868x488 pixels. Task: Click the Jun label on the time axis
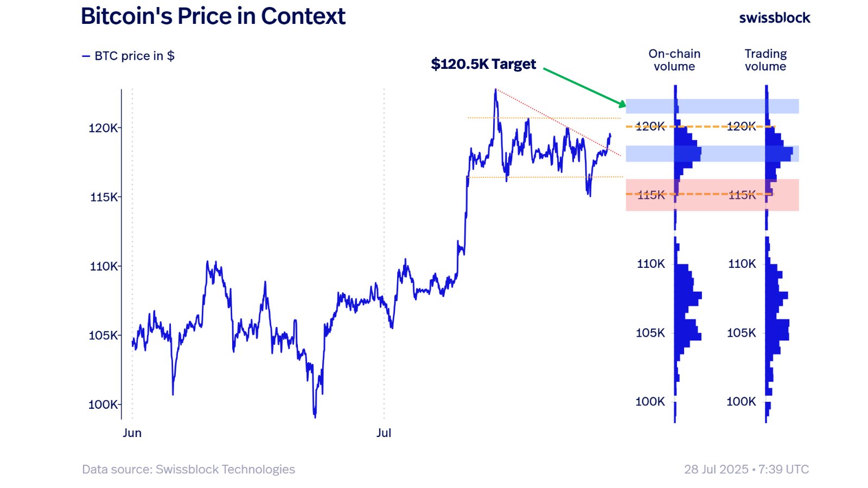tap(132, 433)
